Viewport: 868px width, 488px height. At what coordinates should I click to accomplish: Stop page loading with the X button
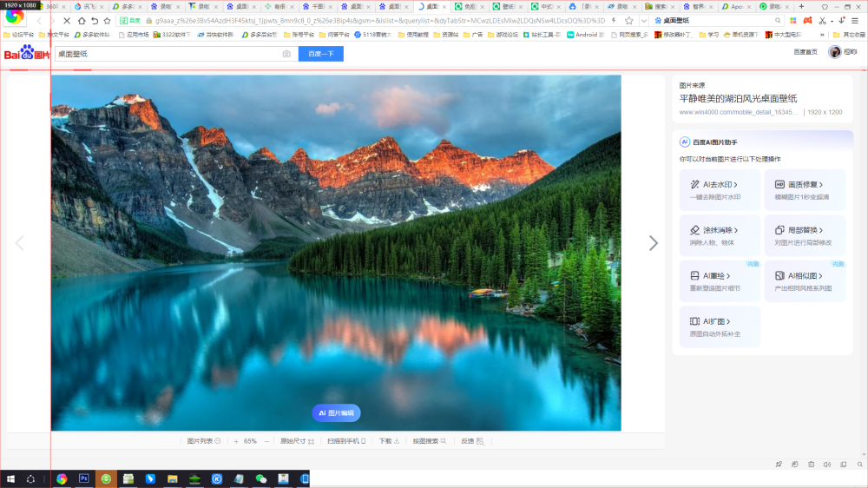(x=67, y=21)
